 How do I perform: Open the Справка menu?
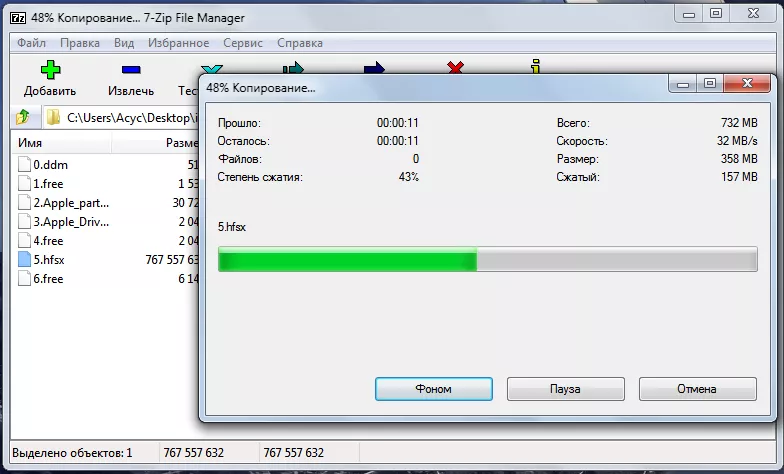299,43
